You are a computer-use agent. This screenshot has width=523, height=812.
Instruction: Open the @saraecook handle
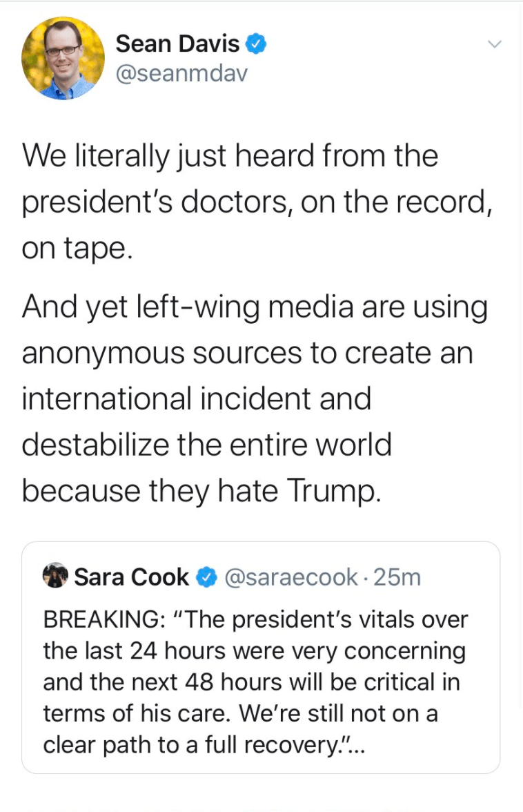[290, 577]
